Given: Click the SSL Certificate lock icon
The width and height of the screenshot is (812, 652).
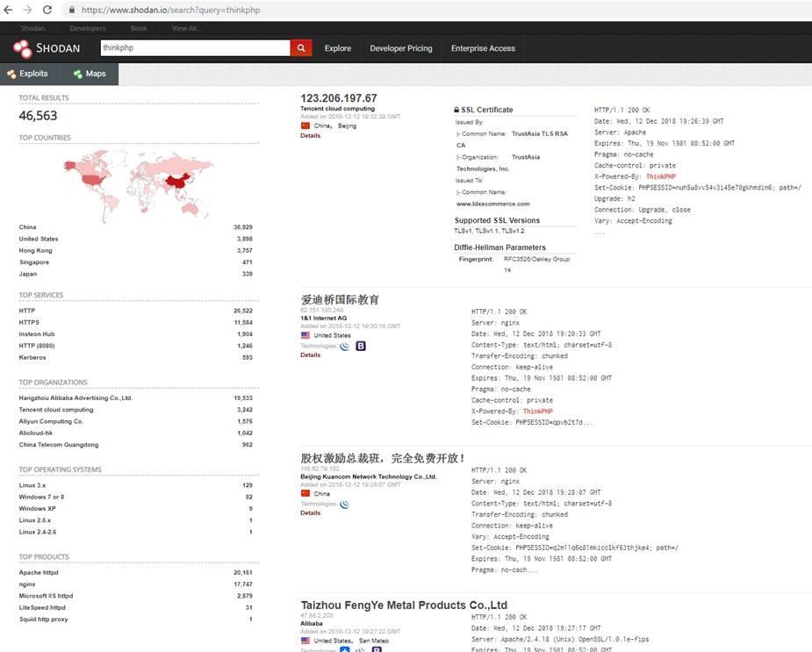Looking at the screenshot, I should click(456, 110).
